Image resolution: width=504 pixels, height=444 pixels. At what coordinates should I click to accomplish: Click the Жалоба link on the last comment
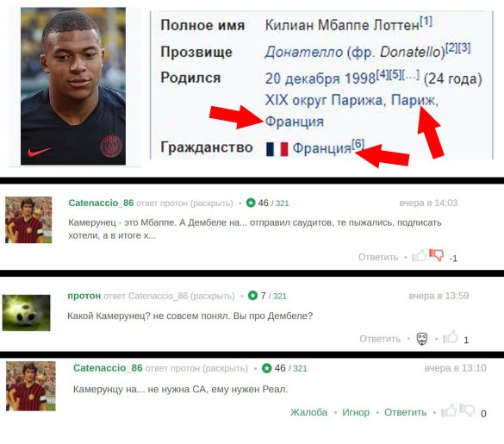[x=309, y=412]
